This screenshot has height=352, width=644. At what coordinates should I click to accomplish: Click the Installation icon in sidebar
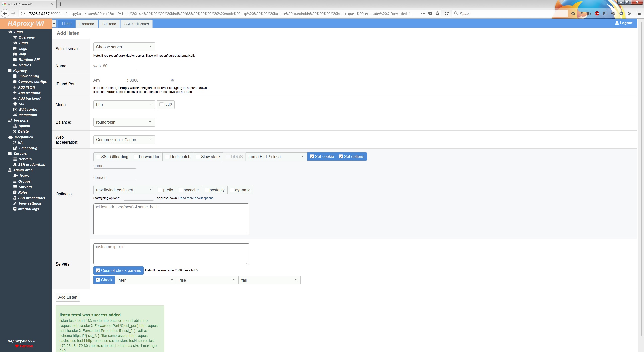pos(15,115)
